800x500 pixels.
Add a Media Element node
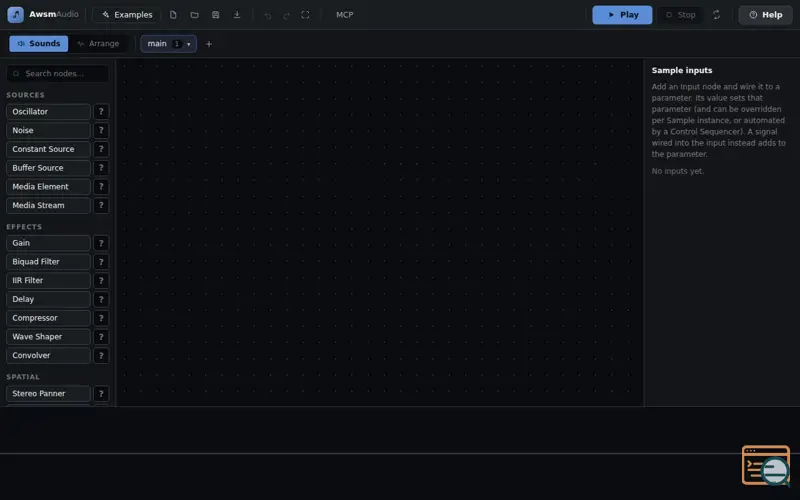48,187
